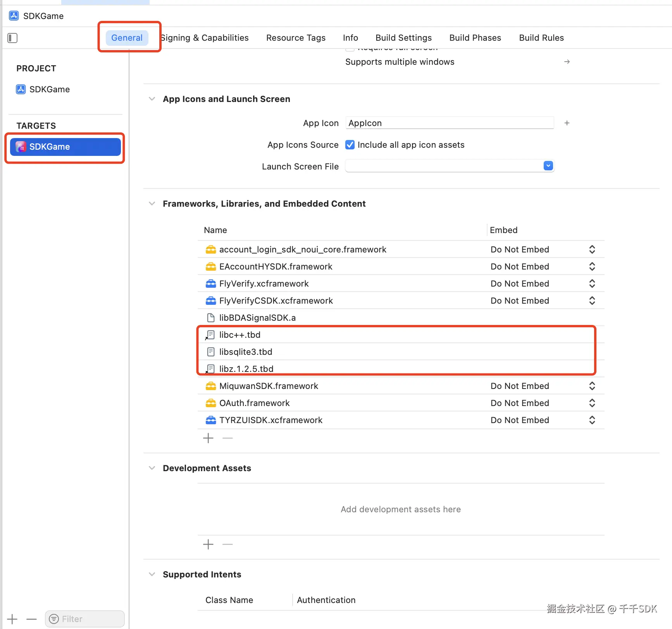
Task: Add a new target with bottom plus
Action: 12,619
